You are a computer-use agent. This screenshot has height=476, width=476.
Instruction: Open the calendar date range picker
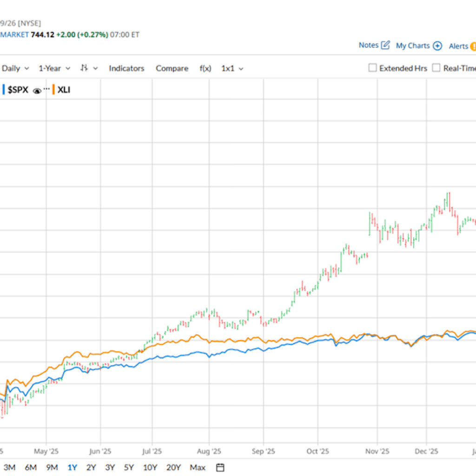coord(220,467)
